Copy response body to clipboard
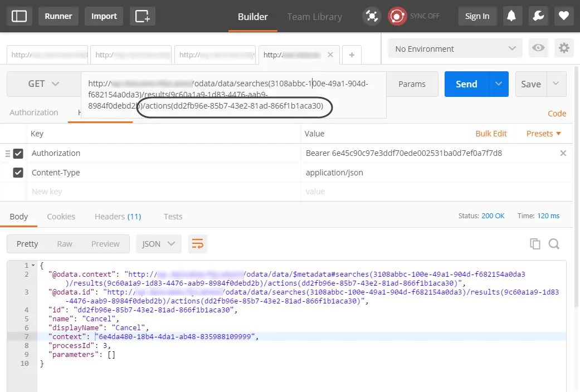The image size is (580, 392). (x=535, y=244)
